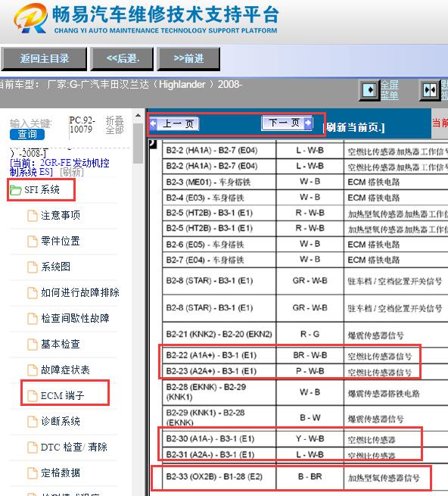The height and width of the screenshot is (496, 448).
Task: Click the page icon beside 系统图
Action: [33, 267]
